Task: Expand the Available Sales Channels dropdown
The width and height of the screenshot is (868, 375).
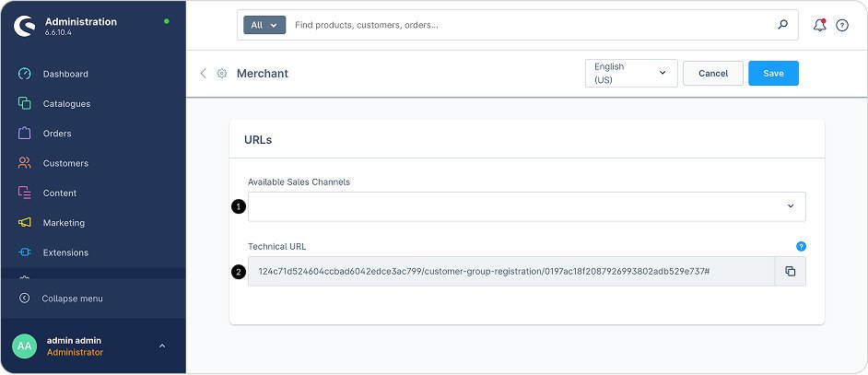Action: [790, 206]
